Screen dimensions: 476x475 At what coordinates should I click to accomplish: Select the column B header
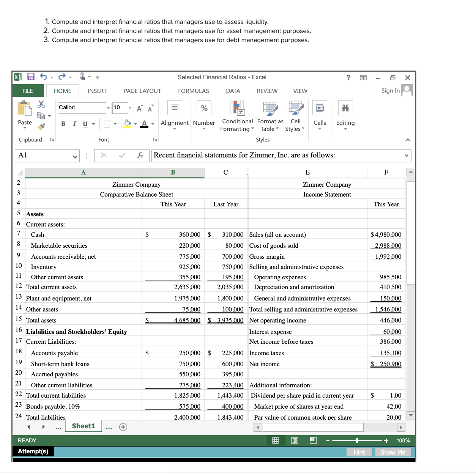173,173
